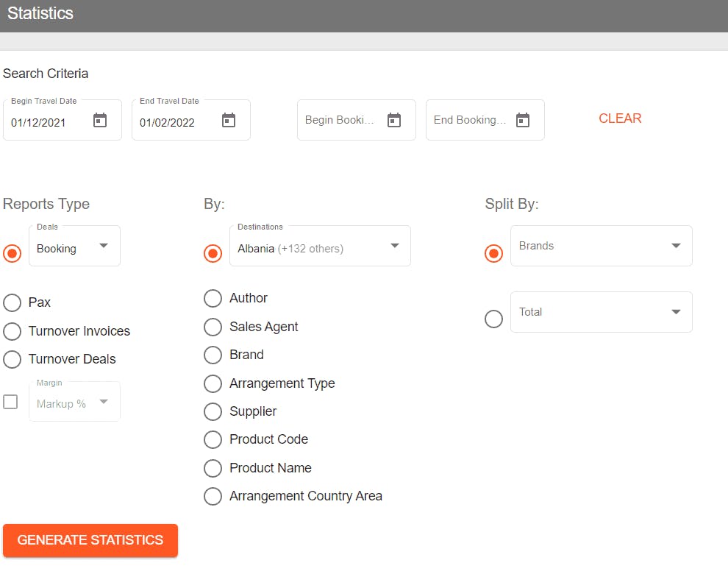This screenshot has height=574, width=728.
Task: Open calendar for End Booking Date
Action: coord(523,120)
